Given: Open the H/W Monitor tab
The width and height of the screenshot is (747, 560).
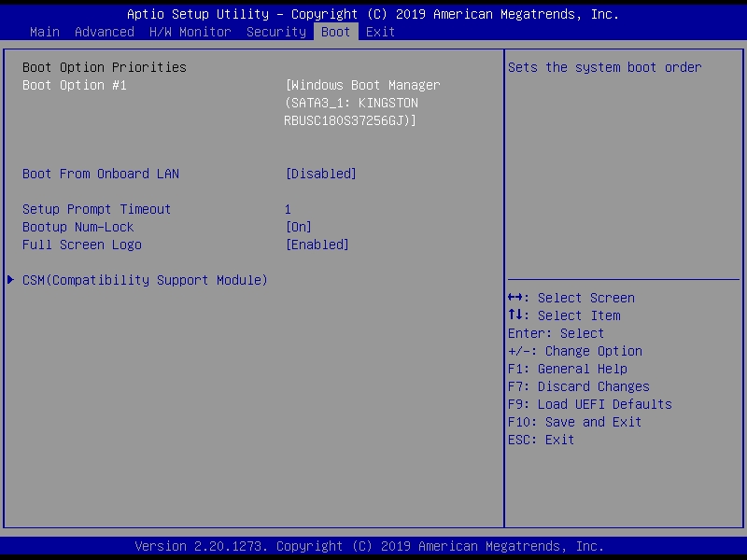Looking at the screenshot, I should 190,32.
